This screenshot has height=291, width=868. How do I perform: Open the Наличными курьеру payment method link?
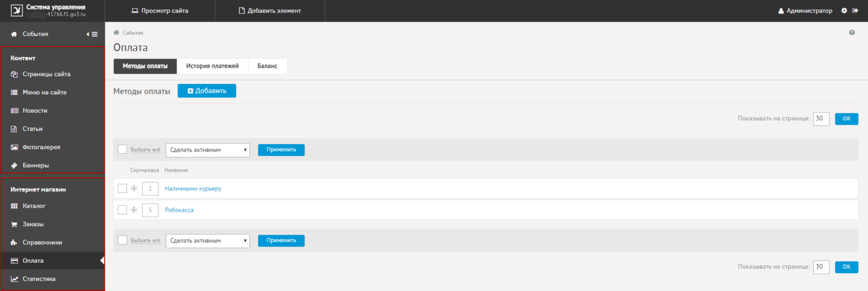tap(193, 189)
